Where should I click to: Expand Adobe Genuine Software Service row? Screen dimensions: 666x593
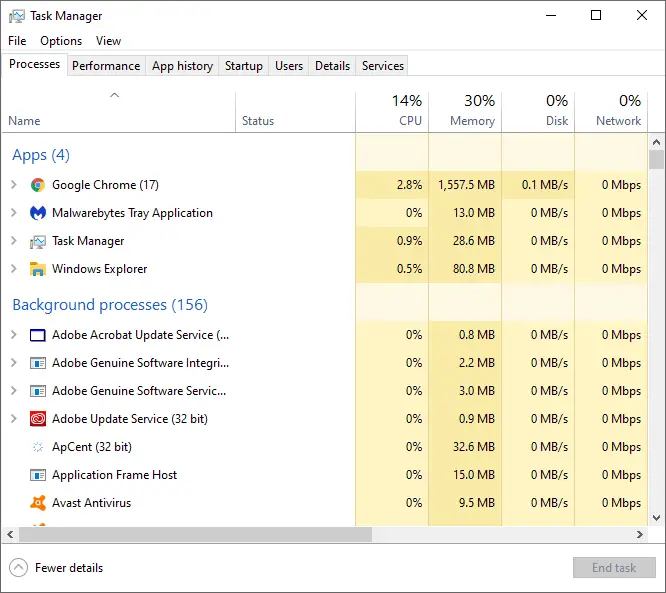pos(14,391)
